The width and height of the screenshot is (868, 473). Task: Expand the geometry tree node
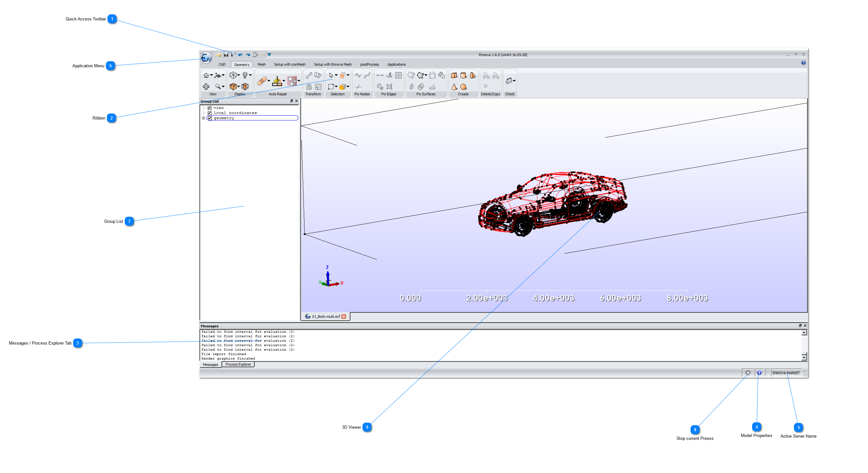coord(204,118)
